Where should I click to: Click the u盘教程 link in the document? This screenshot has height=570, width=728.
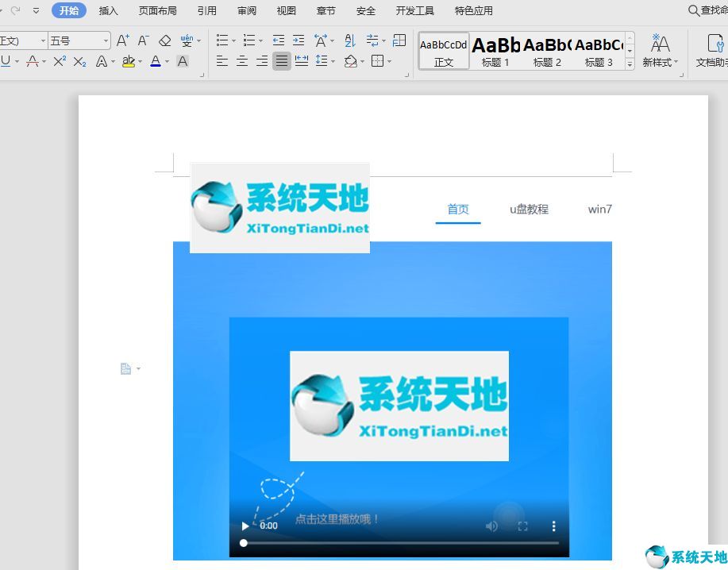click(x=529, y=210)
